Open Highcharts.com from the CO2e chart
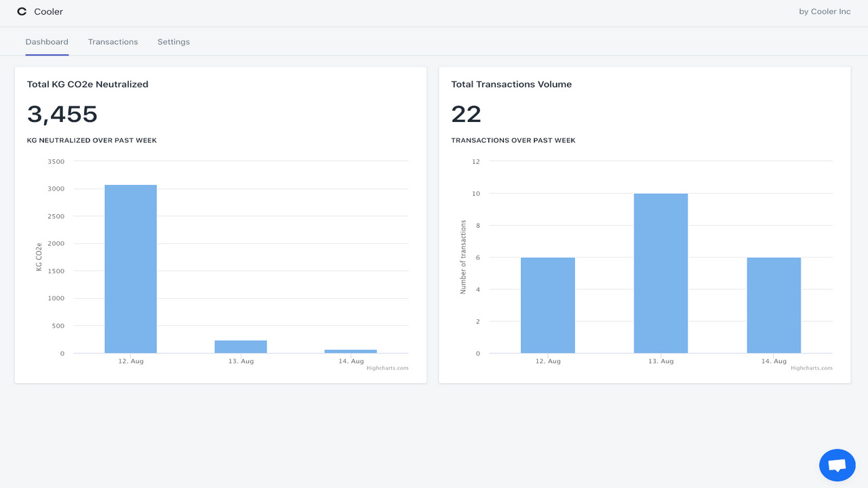 [387, 368]
